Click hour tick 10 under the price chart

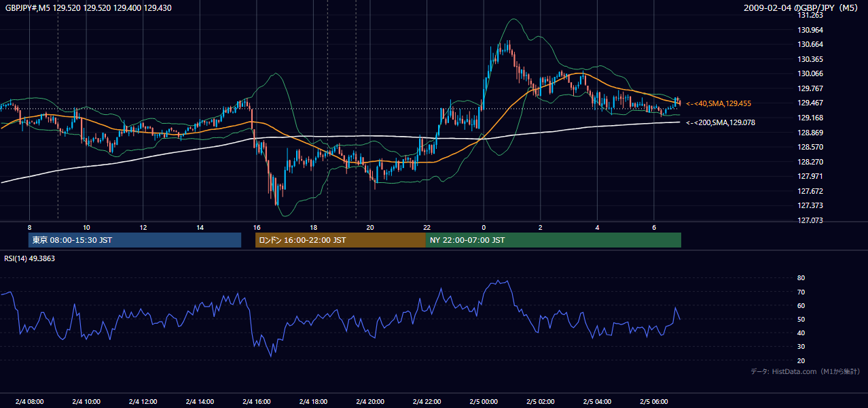click(86, 227)
